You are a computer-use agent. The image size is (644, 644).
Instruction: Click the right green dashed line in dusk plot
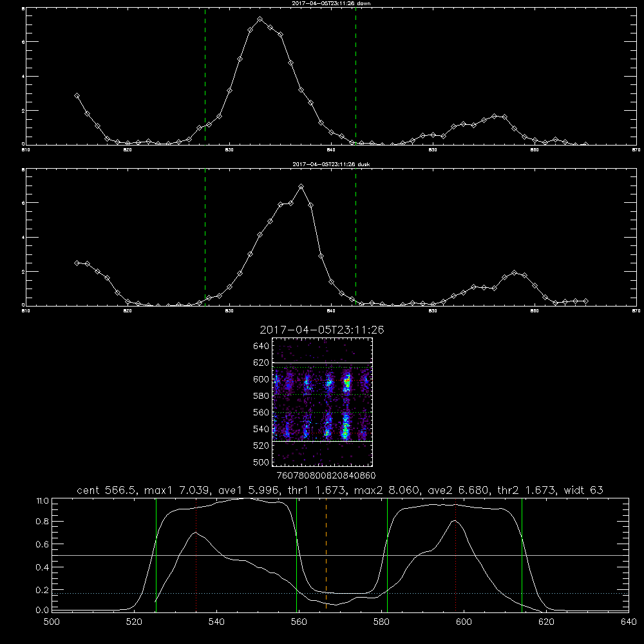click(355, 238)
